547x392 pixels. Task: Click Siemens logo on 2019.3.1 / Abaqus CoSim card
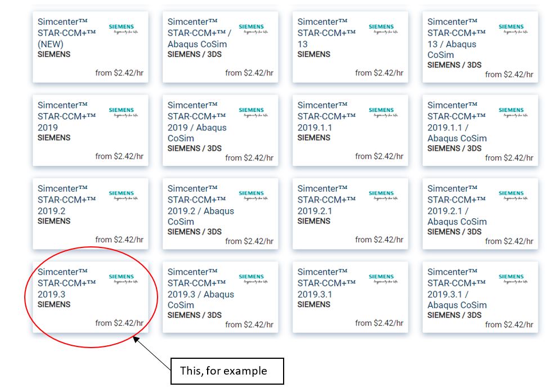[x=513, y=278]
